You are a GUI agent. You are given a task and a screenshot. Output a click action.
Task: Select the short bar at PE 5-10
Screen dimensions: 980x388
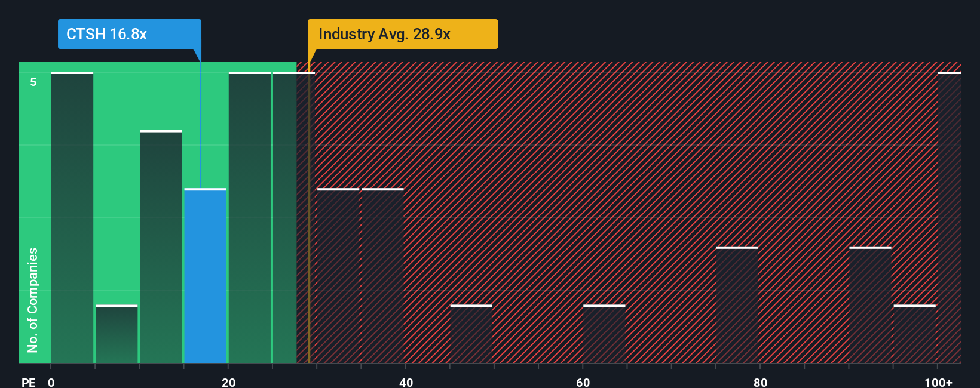tap(117, 334)
